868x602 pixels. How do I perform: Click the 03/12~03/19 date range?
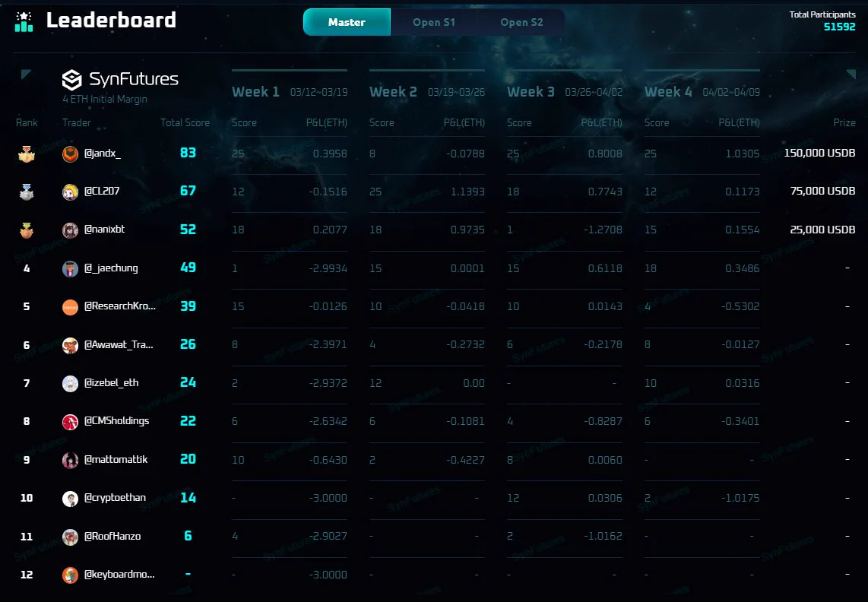pos(319,93)
